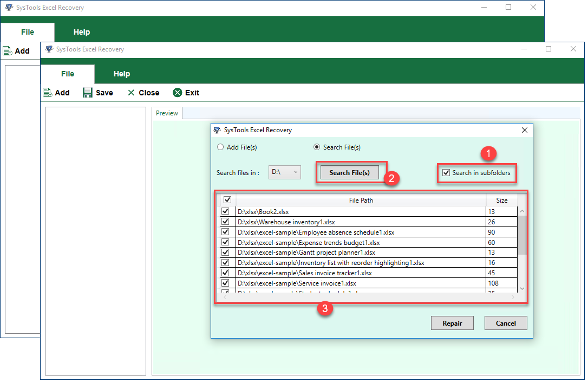Open the D:\ drive dropdown

pos(285,172)
